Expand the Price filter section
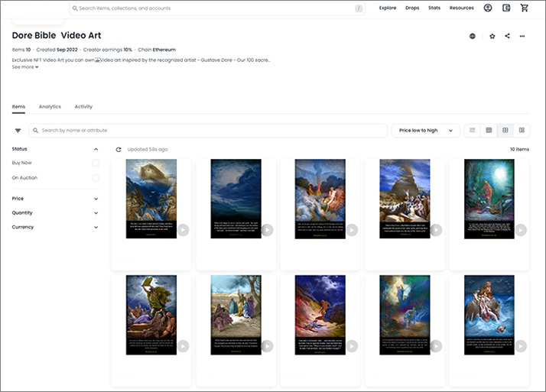 [x=96, y=199]
